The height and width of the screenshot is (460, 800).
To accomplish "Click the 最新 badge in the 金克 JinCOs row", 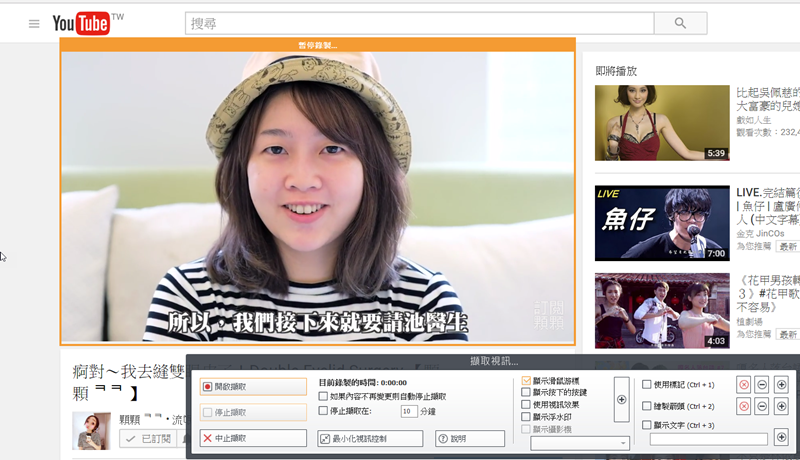I will click(788, 246).
